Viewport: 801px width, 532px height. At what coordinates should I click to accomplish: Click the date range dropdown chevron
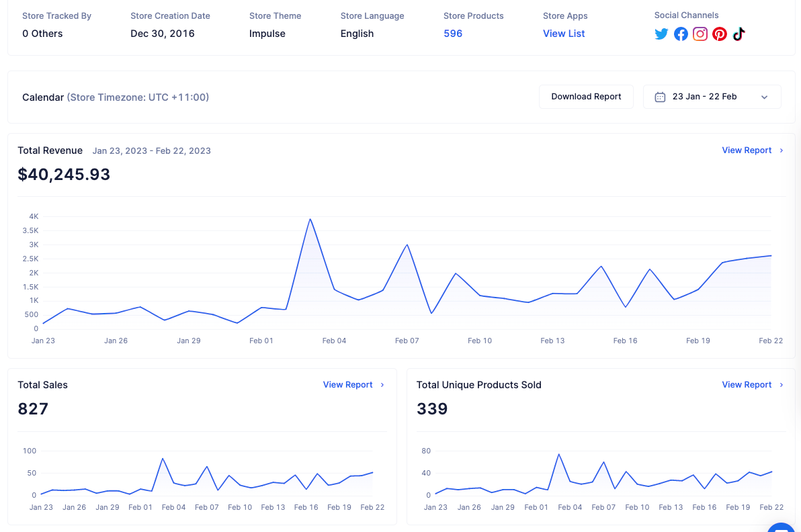[x=764, y=97]
